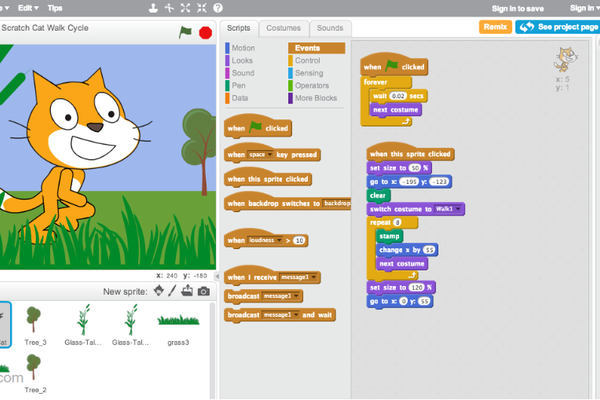
Task: Paint a new sprite with paintbrush icon
Action: pyautogui.click(x=172, y=291)
